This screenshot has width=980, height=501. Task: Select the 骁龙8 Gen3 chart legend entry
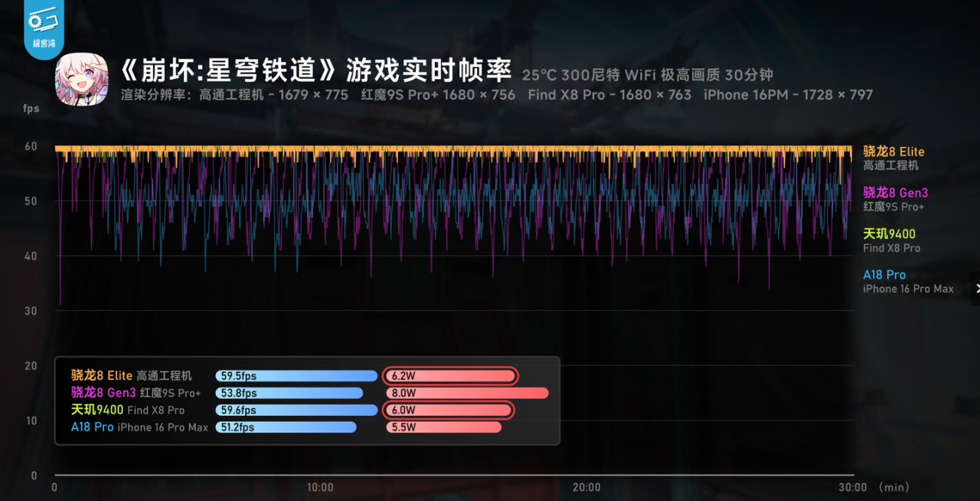pos(895,199)
